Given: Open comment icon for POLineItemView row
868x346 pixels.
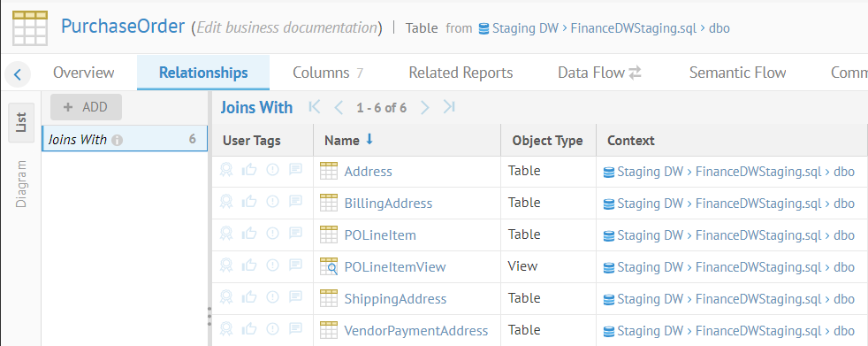Looking at the screenshot, I should click(x=295, y=265).
